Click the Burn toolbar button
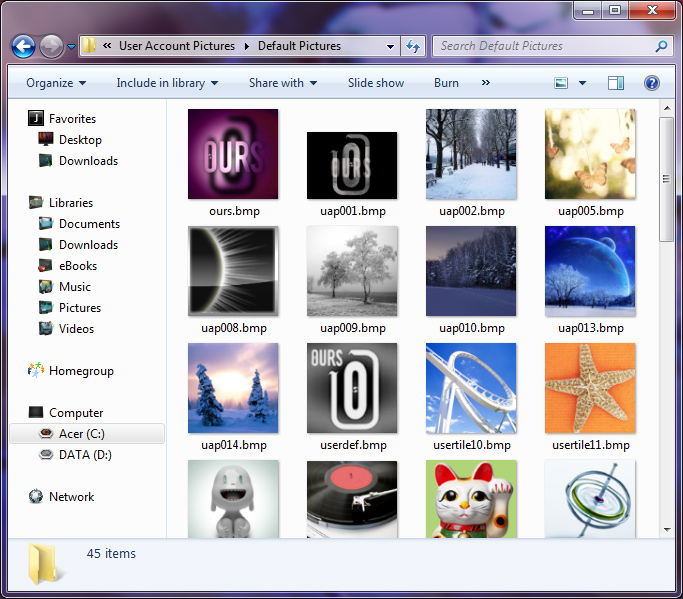This screenshot has width=683, height=599. point(446,83)
